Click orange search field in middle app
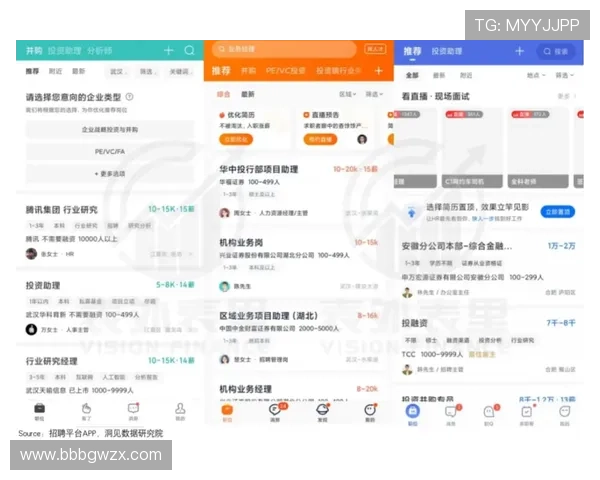 point(284,49)
